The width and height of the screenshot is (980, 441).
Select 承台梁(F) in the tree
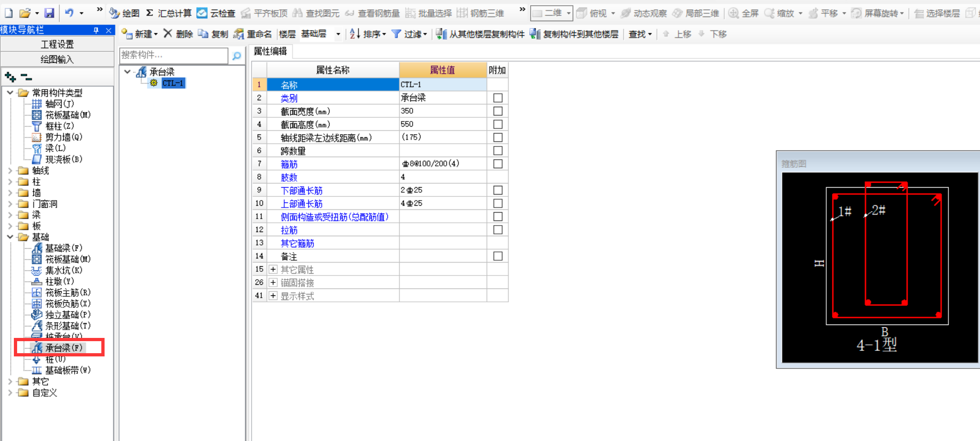click(x=63, y=348)
